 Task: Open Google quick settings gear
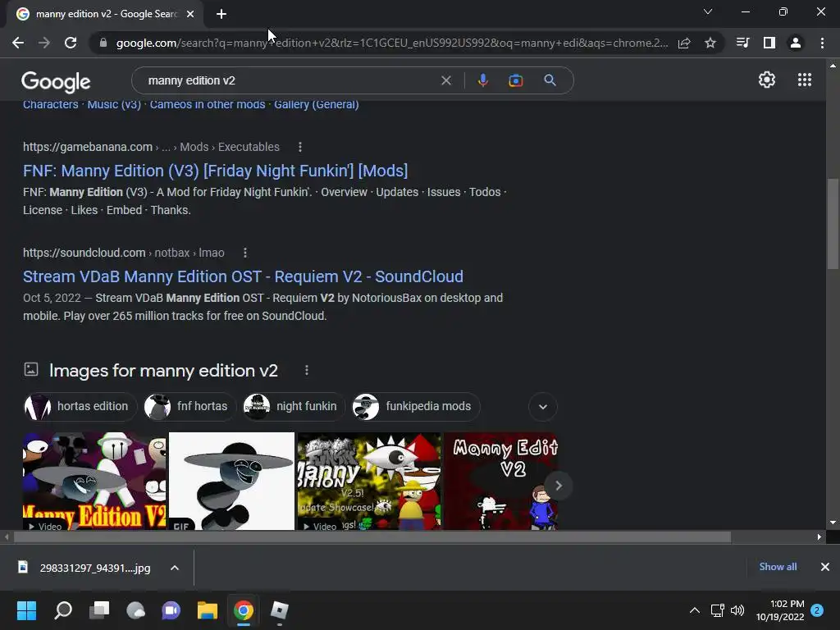(767, 80)
